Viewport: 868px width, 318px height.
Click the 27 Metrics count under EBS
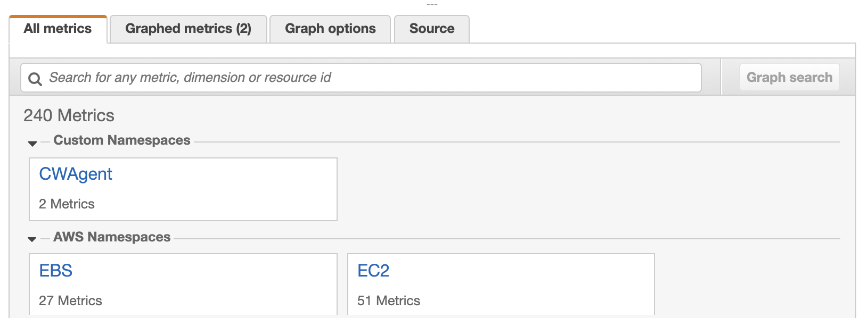point(70,300)
